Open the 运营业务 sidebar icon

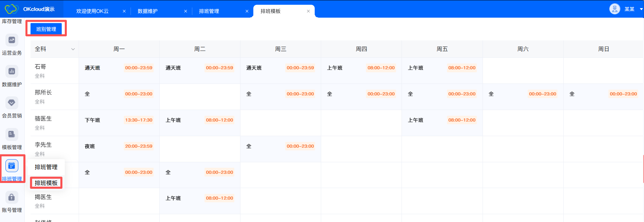[12, 40]
